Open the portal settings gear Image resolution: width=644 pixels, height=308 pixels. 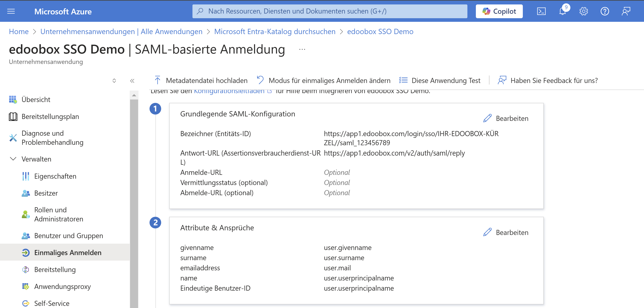pos(584,11)
